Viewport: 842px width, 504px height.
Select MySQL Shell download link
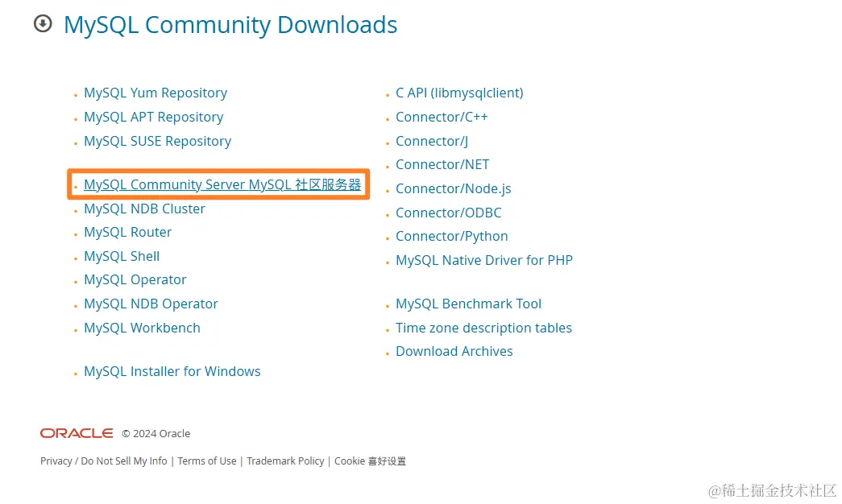click(x=122, y=256)
